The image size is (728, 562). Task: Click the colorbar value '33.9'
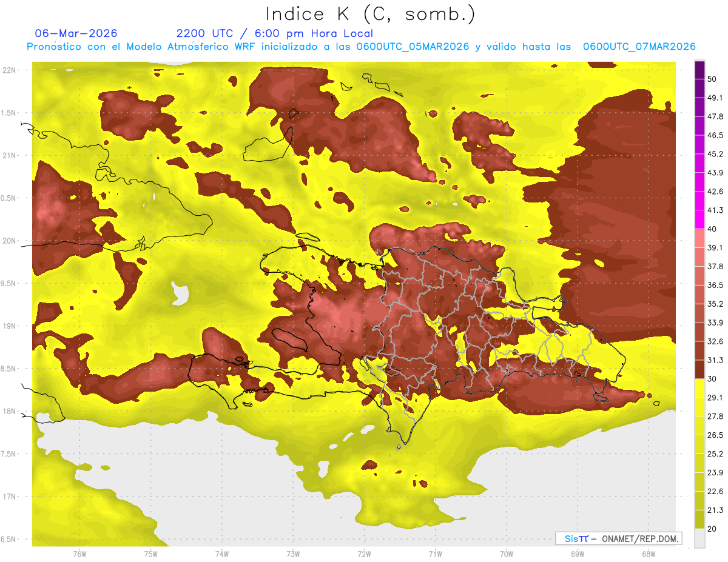coord(715,323)
